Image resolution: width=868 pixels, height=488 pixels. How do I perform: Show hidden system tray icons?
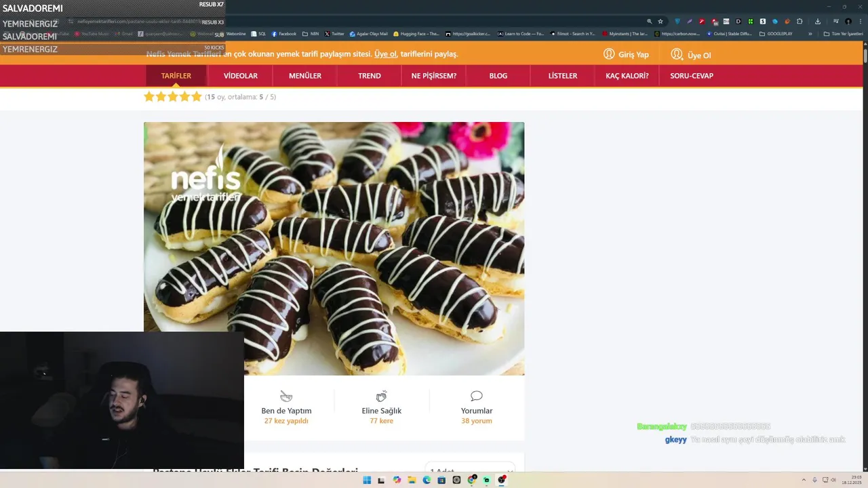(x=804, y=480)
